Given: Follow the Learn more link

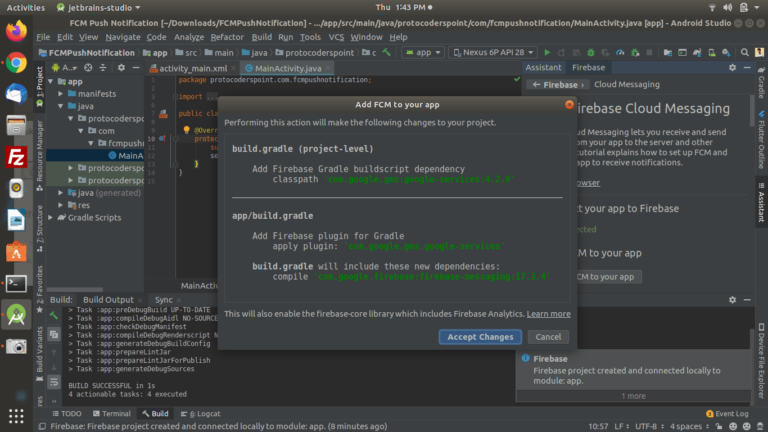Looking at the screenshot, I should pos(549,314).
